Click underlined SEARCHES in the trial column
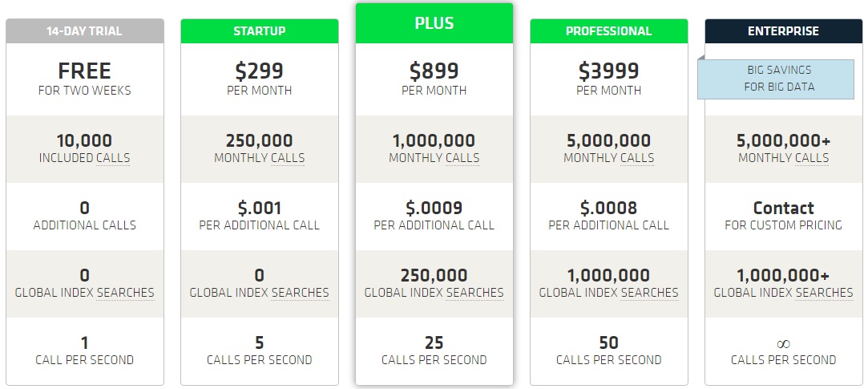The image size is (868, 389). pos(126,293)
